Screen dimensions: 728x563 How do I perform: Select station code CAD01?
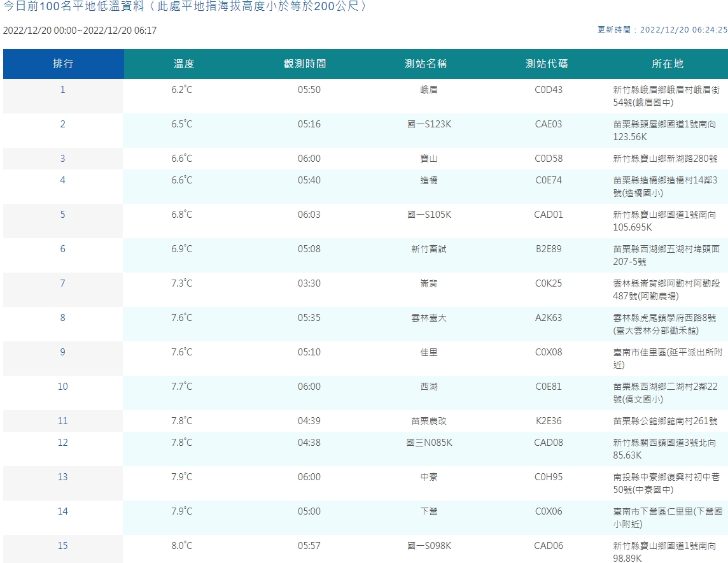549,215
